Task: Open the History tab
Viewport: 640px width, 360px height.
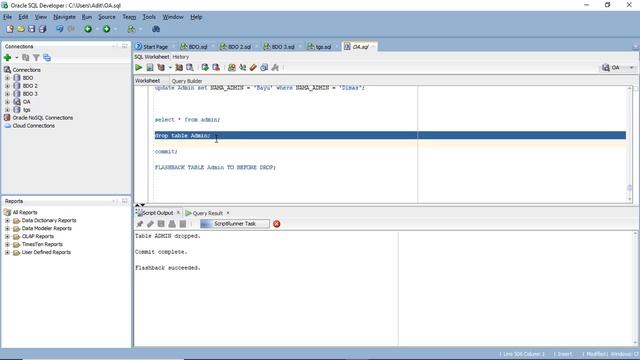Action: pos(180,57)
